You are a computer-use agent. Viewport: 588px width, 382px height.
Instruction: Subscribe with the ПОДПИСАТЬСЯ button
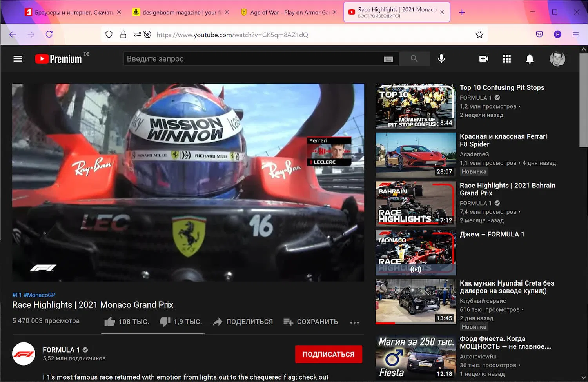pos(328,354)
